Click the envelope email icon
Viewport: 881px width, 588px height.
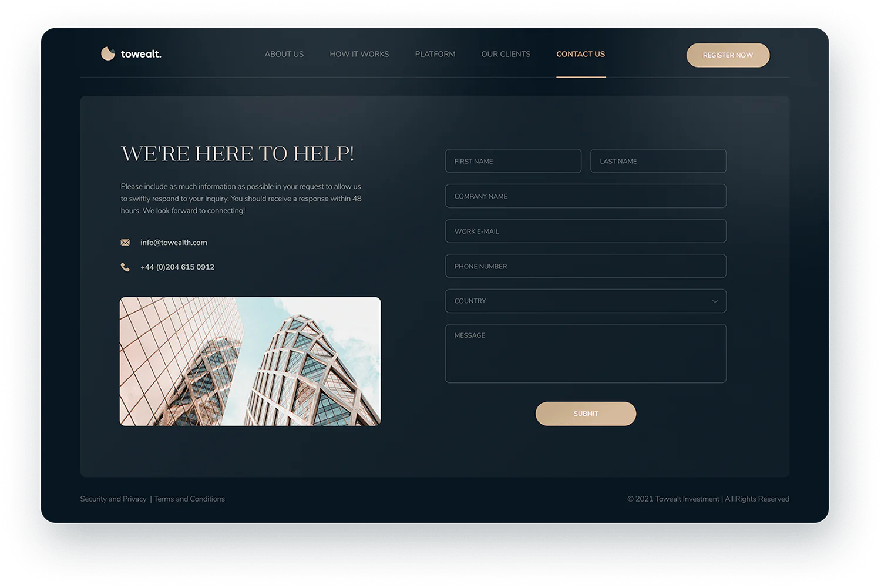tap(125, 243)
